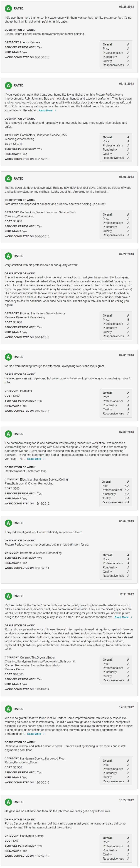Click the chevron after Read More in the 06/18/2013 review
This screenshot has width=140, height=868.
56,110
